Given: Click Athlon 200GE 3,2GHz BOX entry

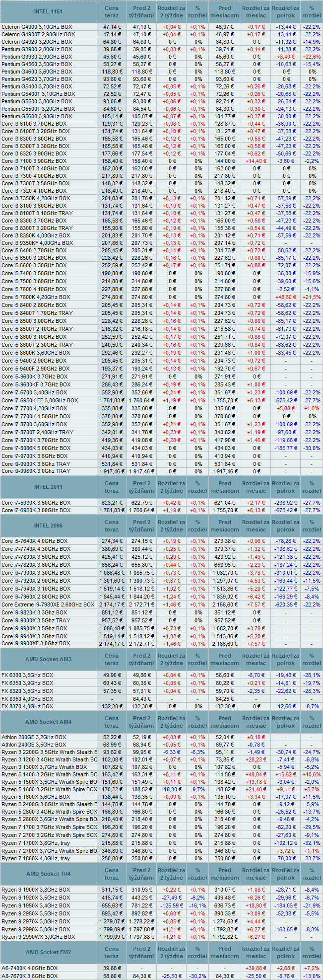Looking at the screenshot, I should 34,737.
